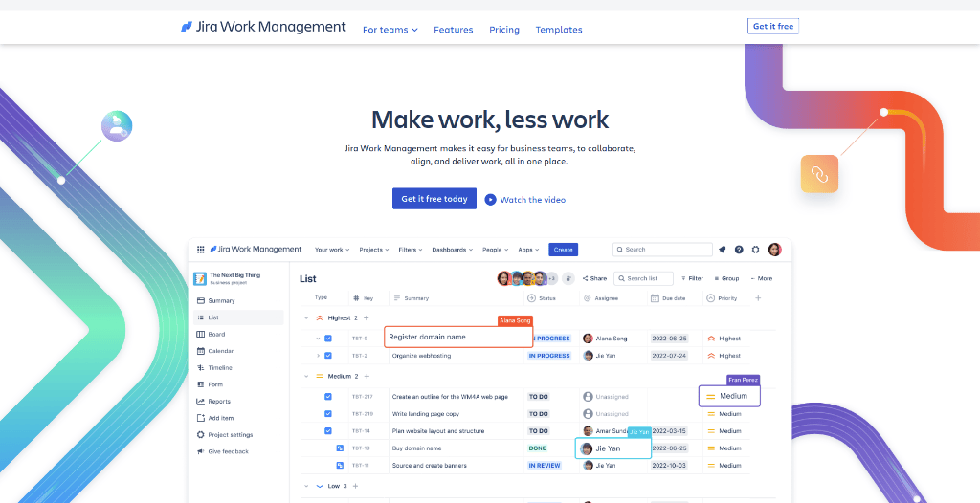Screen dimensions: 980x503
Task: Click the app bar Search field
Action: pyautogui.click(x=662, y=250)
